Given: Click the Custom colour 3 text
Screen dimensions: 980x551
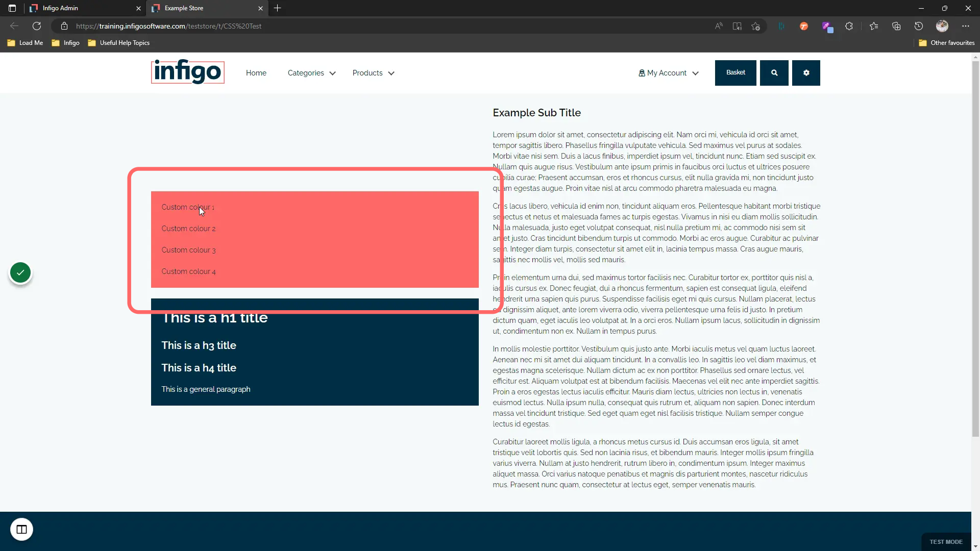Looking at the screenshot, I should [x=188, y=250].
